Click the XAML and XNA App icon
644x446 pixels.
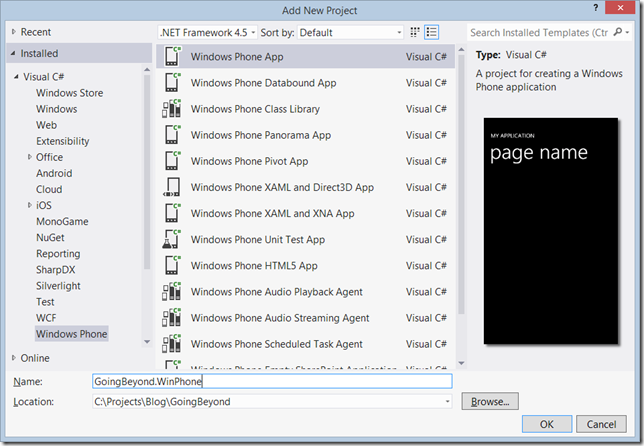point(172,213)
